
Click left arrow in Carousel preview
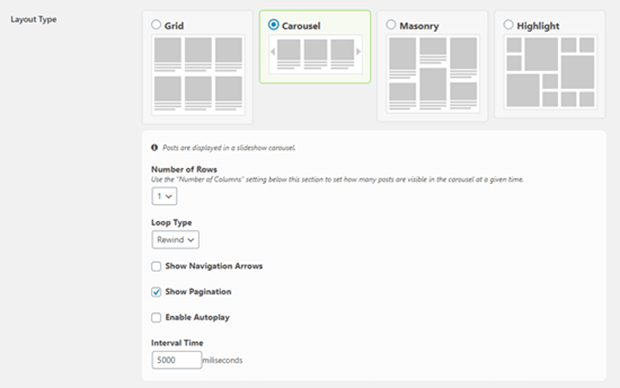(272, 51)
